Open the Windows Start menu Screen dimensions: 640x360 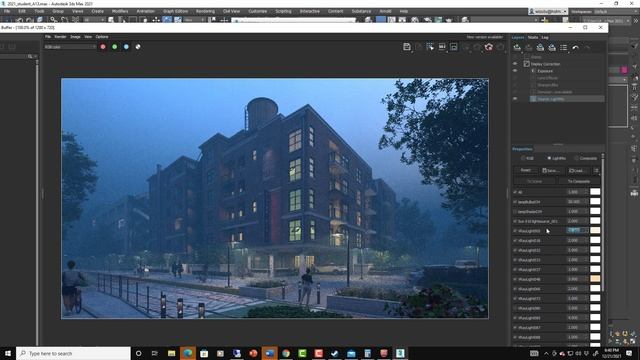pyautogui.click(x=8, y=353)
